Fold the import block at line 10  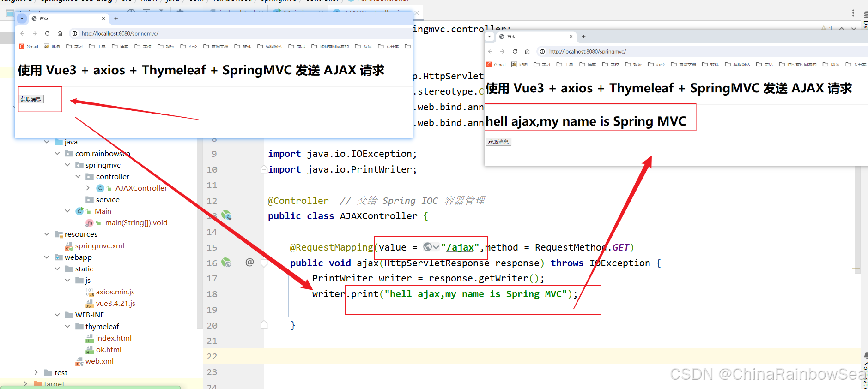(264, 169)
